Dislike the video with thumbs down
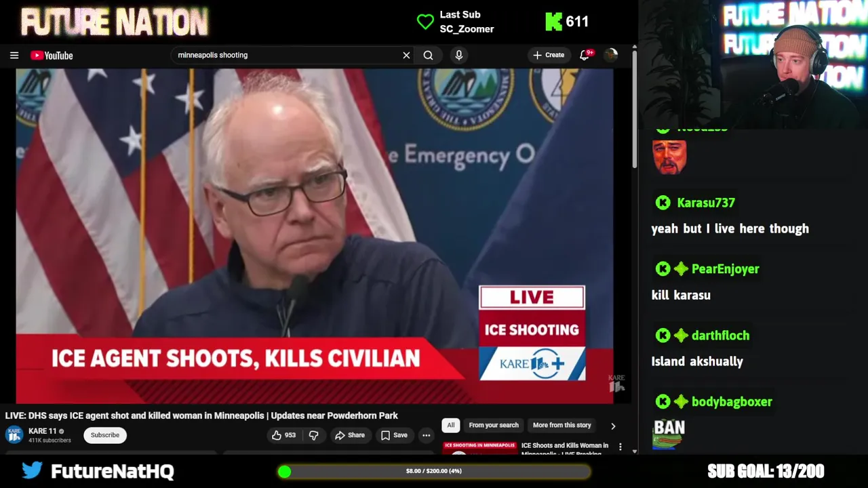The image size is (868, 488). [313, 435]
